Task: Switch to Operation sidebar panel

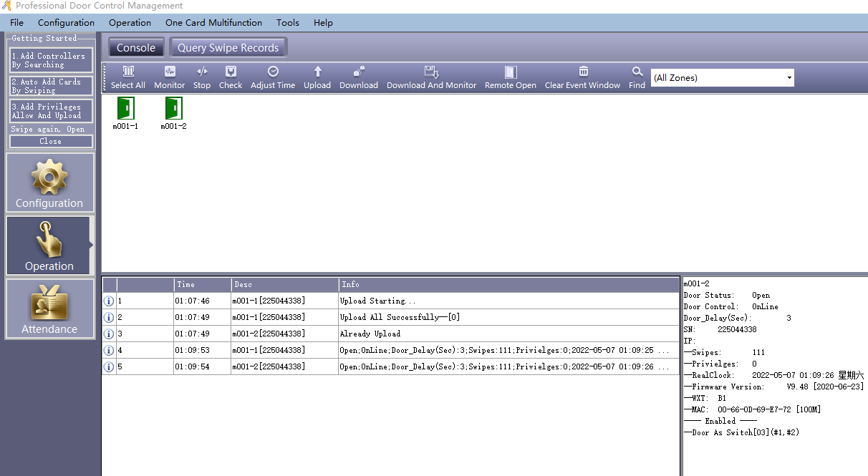Action: (49, 246)
